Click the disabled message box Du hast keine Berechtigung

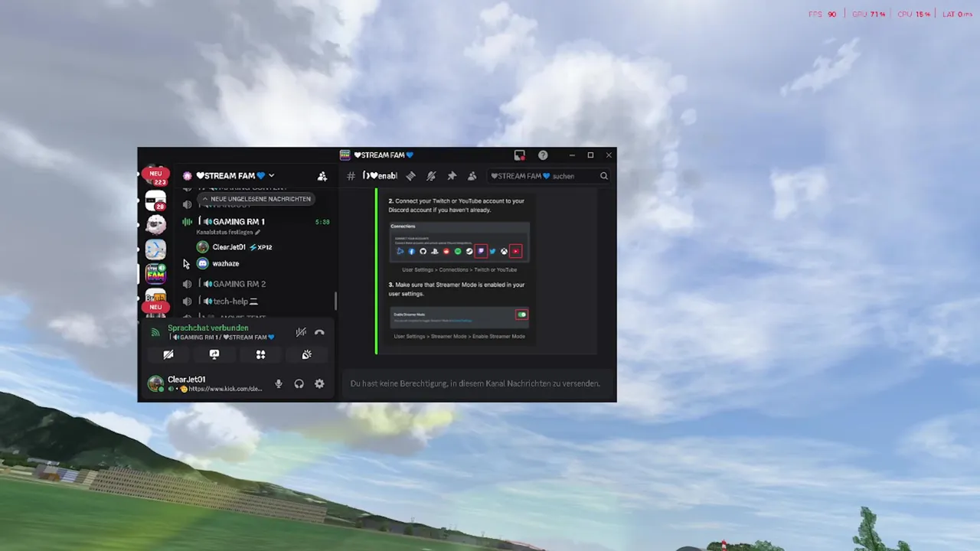coord(475,383)
